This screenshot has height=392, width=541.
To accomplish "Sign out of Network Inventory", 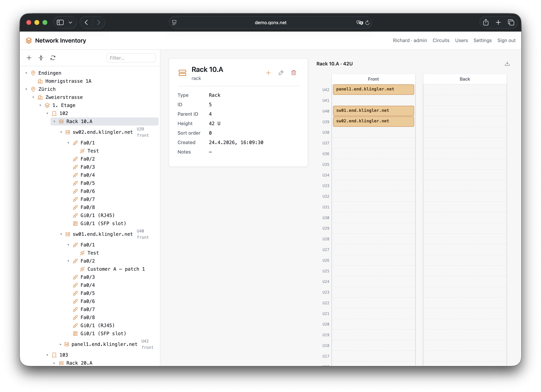I will (x=506, y=40).
